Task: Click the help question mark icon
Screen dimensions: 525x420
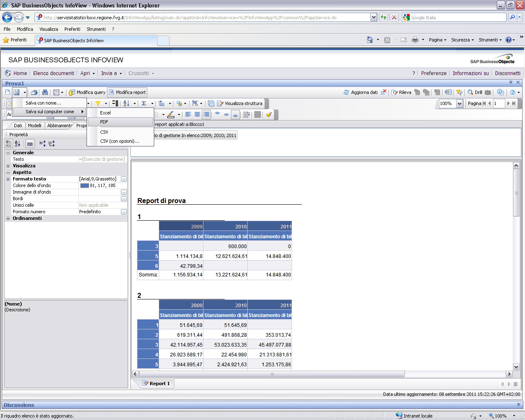Action: click(x=512, y=92)
